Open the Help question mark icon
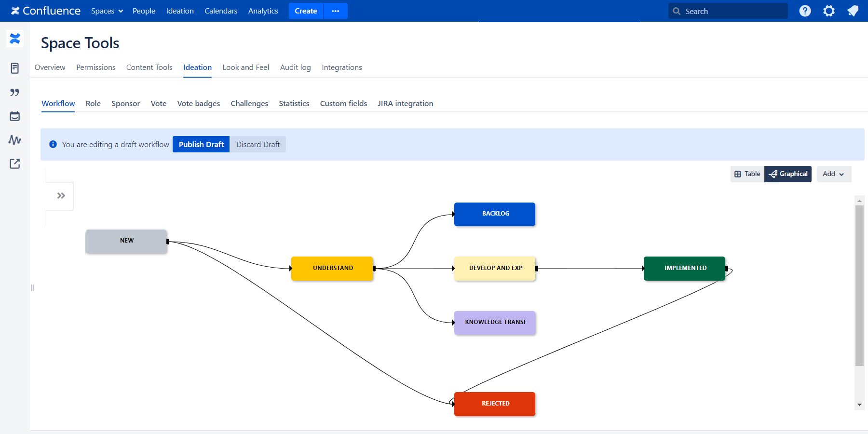Screen dimensions: 868x434 click(805, 11)
